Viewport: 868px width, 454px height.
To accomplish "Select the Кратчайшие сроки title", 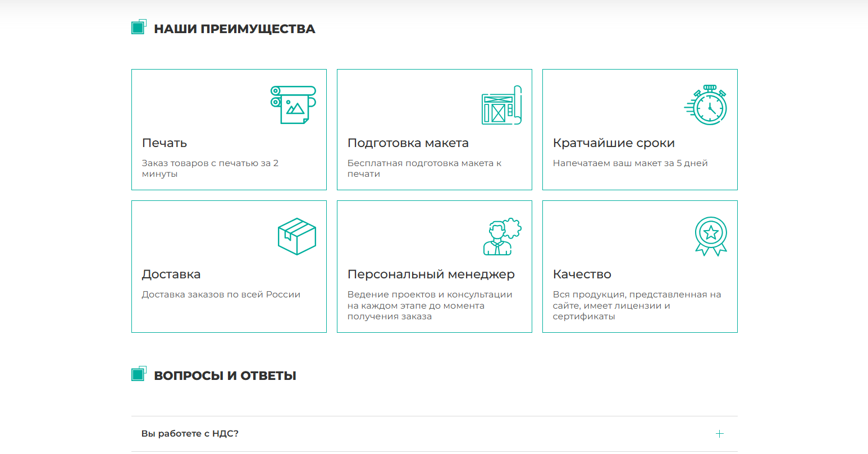I will [614, 143].
